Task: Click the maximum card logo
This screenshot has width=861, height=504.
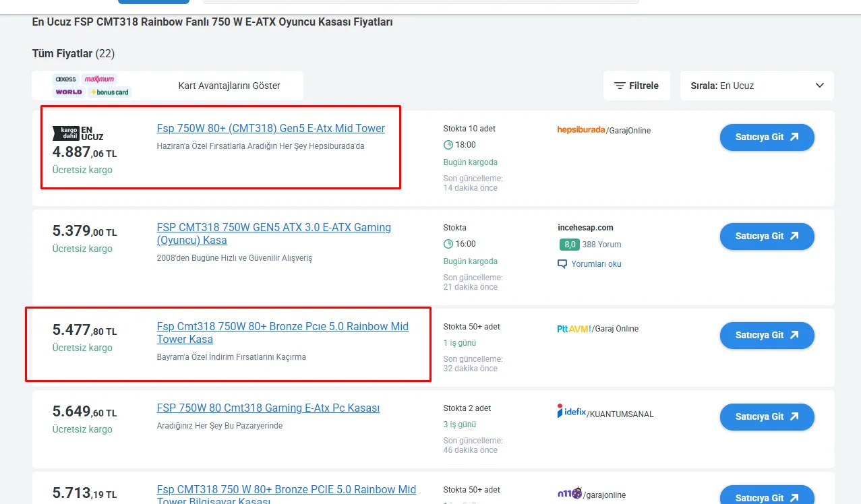Action: (x=100, y=79)
